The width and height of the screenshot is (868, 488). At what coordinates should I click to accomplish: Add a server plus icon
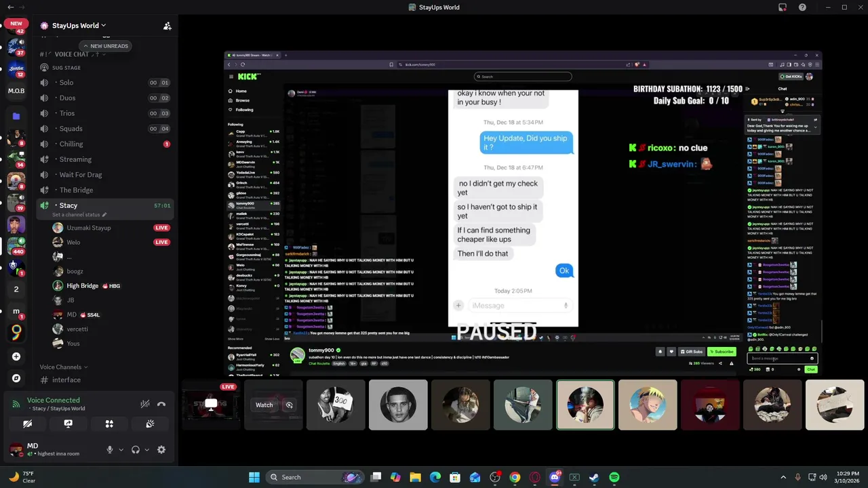16,357
